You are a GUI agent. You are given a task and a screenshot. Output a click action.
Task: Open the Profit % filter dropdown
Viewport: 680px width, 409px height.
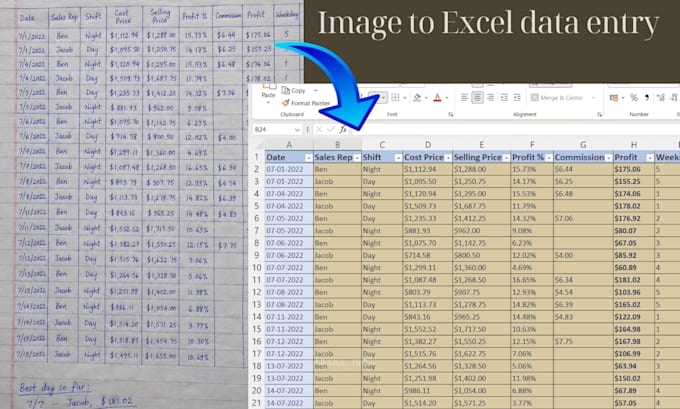549,158
